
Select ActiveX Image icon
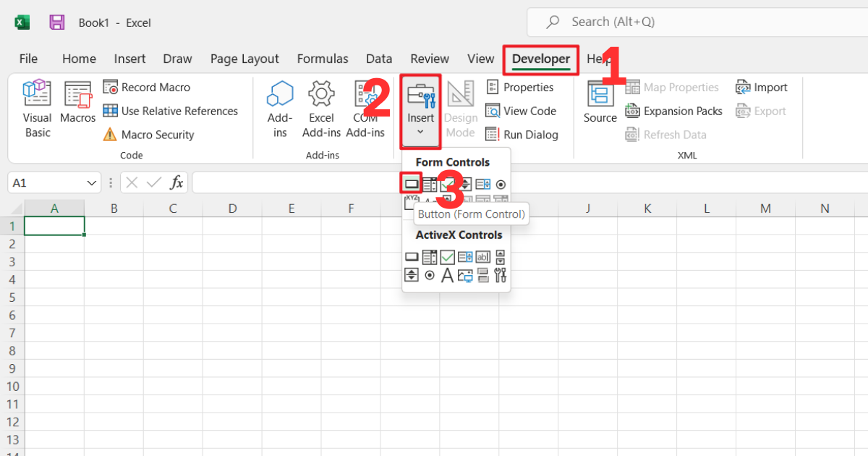coord(465,275)
